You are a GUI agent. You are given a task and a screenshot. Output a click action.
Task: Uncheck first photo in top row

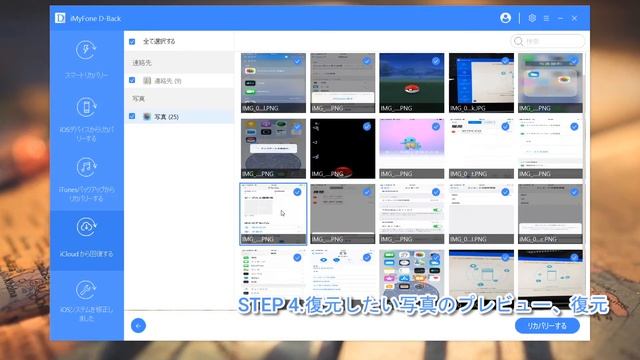pyautogui.click(x=298, y=61)
